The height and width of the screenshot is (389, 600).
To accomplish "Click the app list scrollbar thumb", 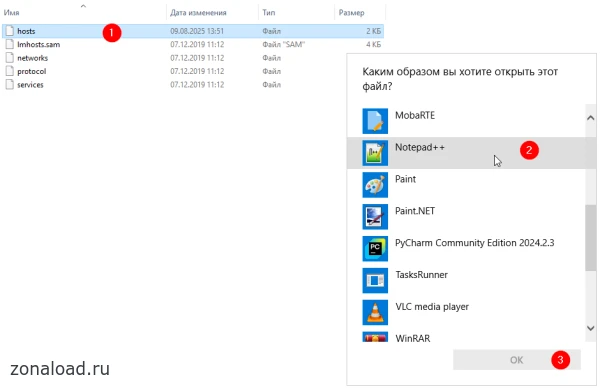I will tap(590, 238).
